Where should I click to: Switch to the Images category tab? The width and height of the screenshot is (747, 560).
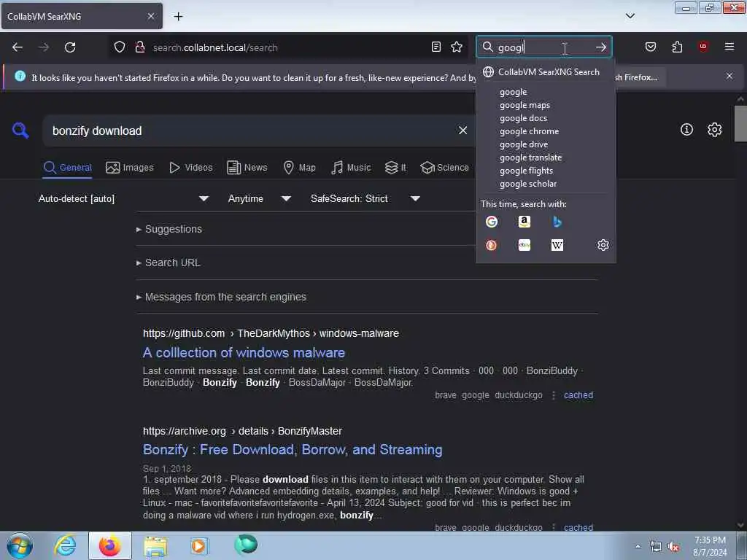pos(130,168)
